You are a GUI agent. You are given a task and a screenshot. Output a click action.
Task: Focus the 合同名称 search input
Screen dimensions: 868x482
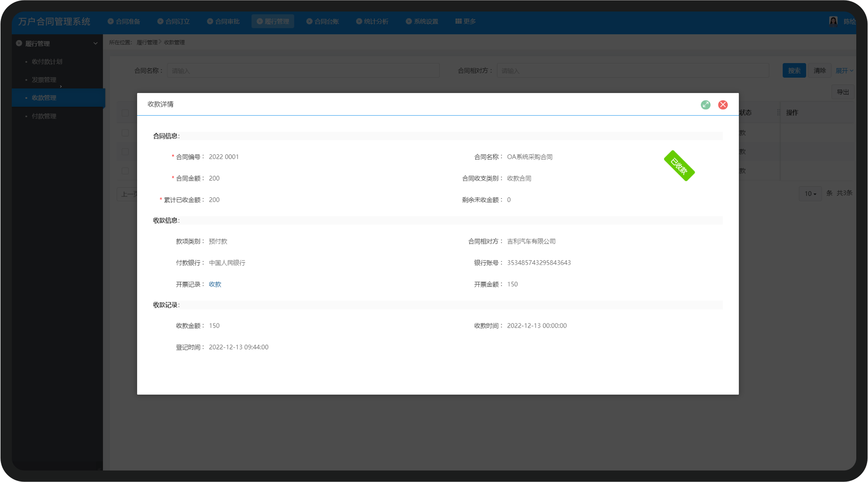(x=303, y=70)
